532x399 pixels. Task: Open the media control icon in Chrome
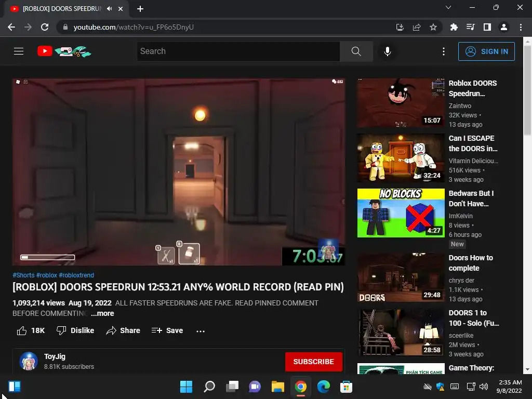point(470,27)
